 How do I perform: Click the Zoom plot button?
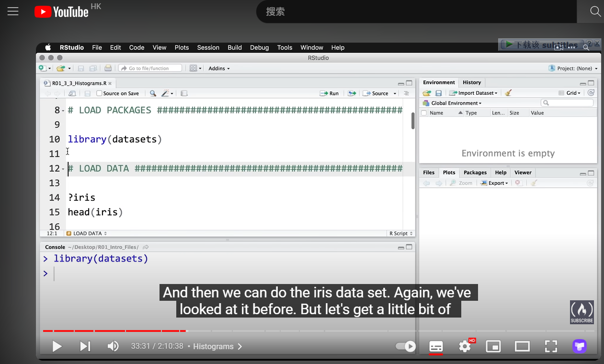461,183
